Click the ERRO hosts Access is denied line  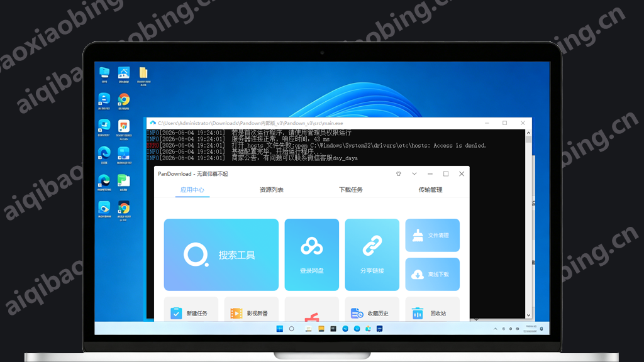[316, 145]
